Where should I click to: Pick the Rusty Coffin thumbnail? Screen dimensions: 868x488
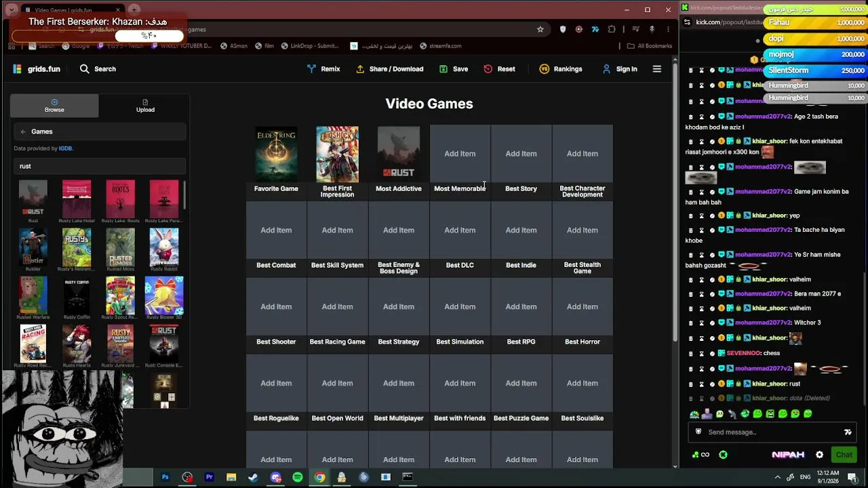[77, 296]
